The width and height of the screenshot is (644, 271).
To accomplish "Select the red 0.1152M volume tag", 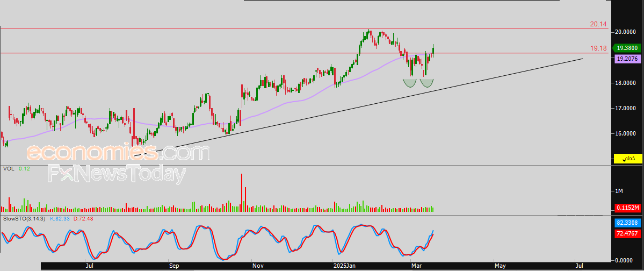I will pyautogui.click(x=627, y=207).
